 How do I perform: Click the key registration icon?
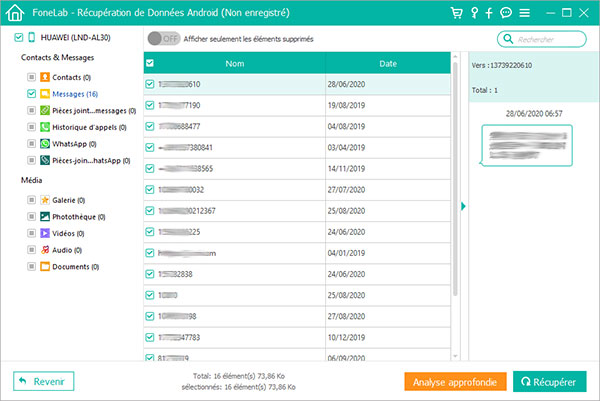click(474, 13)
